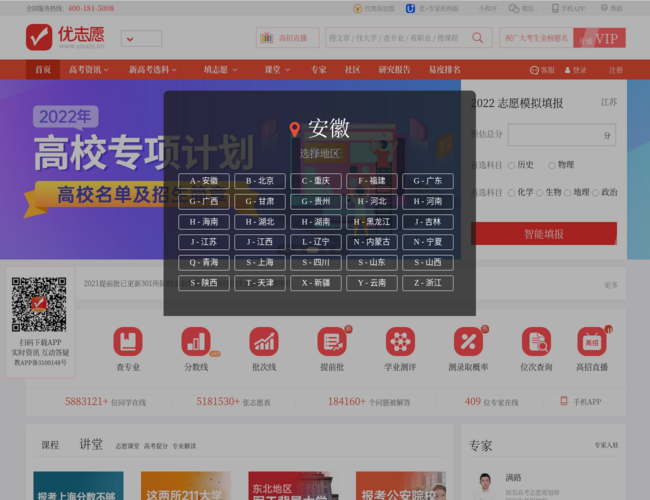
Task: Click the QR code image
Action: 39,304
